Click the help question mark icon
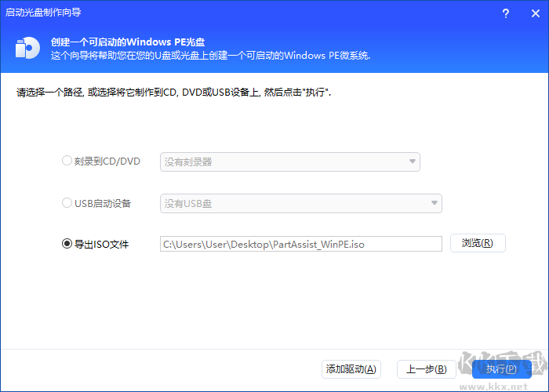Image resolution: width=549 pixels, height=392 pixels. pos(506,13)
